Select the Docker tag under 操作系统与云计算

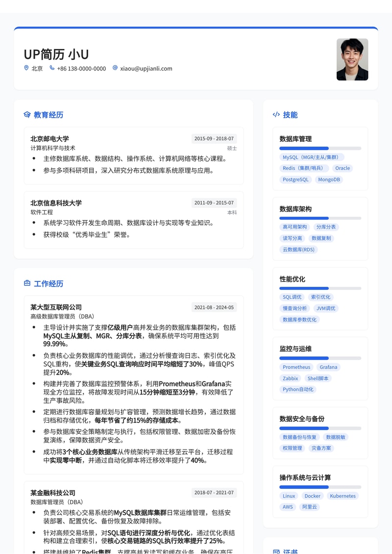pyautogui.click(x=312, y=496)
